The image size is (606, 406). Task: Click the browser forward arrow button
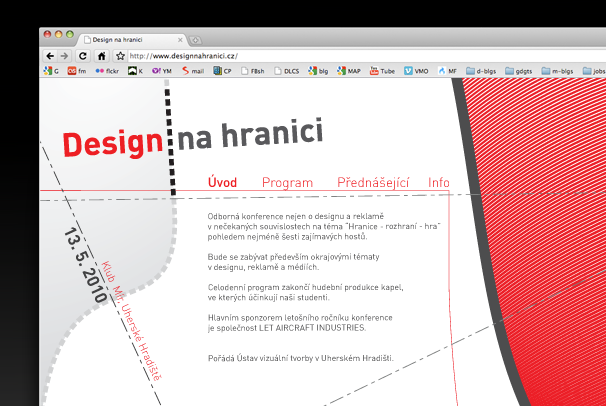[x=65, y=56]
